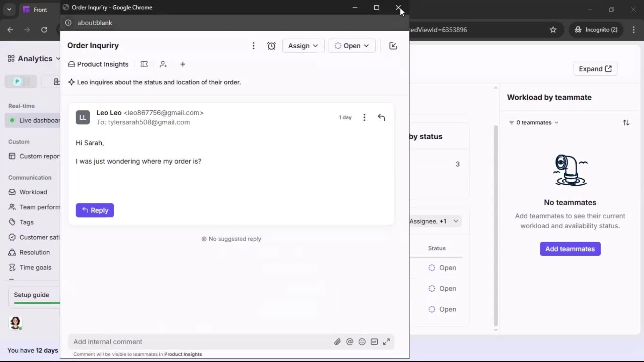Expand the 0 teammates filter dropdown
The image size is (644, 362).
(x=534, y=122)
